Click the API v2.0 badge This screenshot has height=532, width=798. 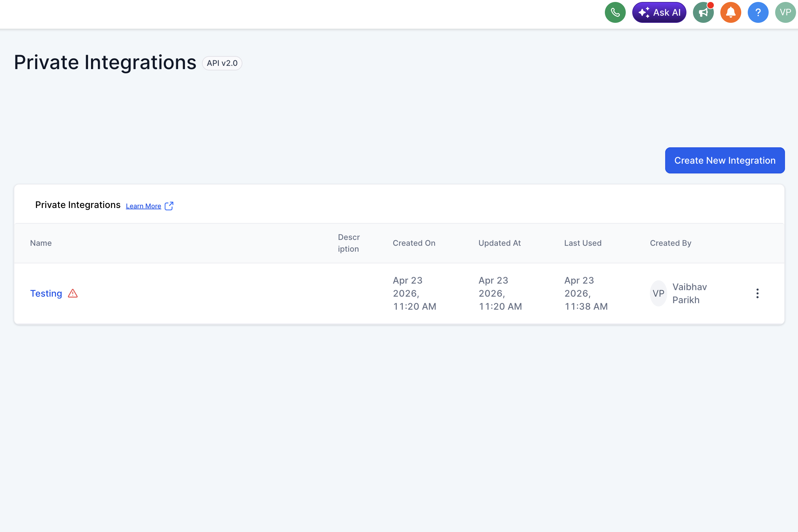click(x=222, y=64)
